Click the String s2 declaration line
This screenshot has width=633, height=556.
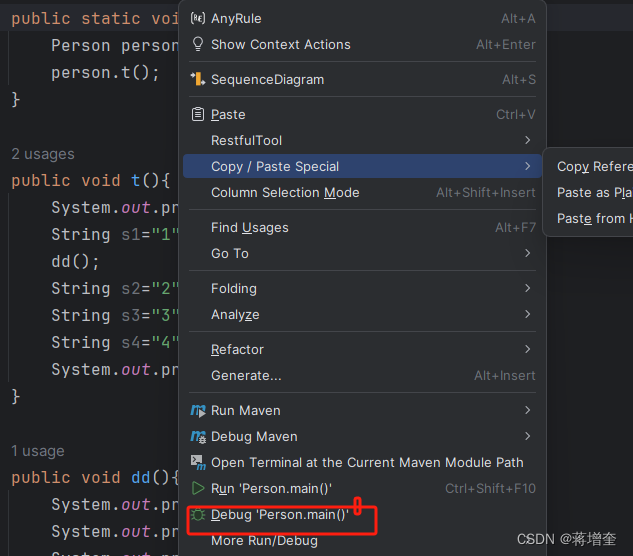115,289
